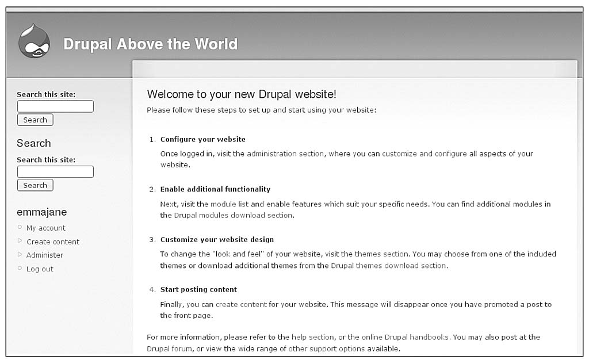Viewport: 589px width, 364px height.
Task: Open the help section link
Action: pos(312,337)
